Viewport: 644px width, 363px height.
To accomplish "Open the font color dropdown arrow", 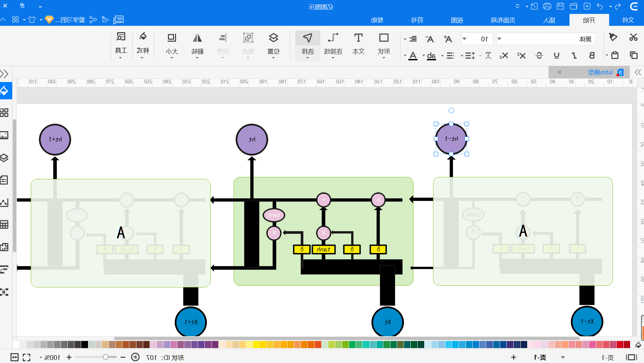I will click(x=405, y=55).
